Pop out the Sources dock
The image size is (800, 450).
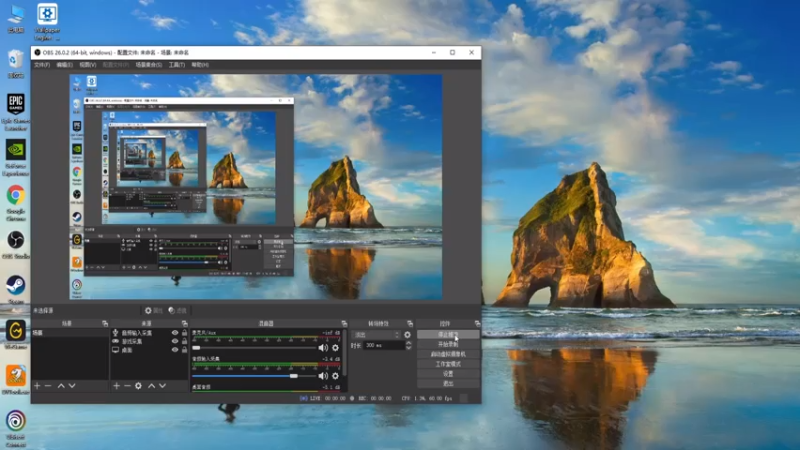[184, 323]
